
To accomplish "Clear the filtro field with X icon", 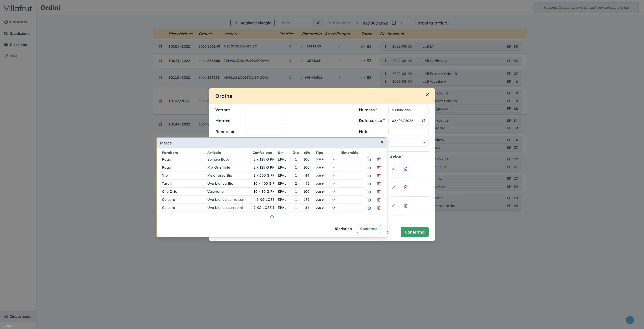I will [318, 23].
